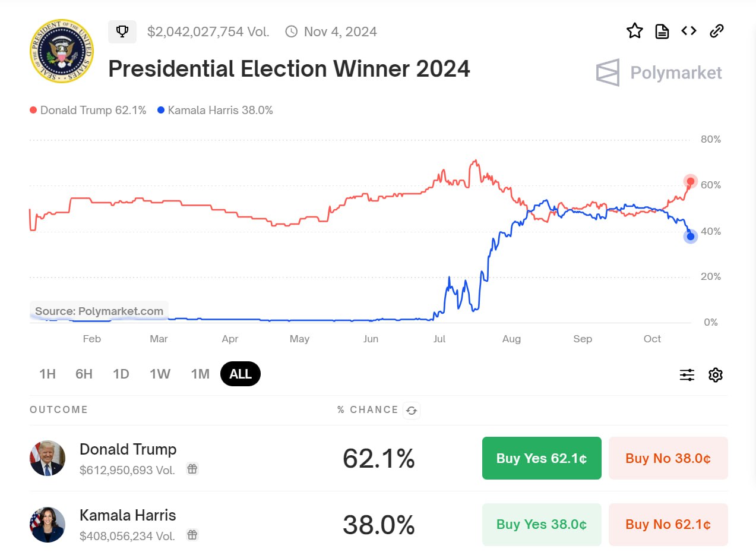Select the 1D time range
Viewport: 756px width, 558px height.
click(121, 374)
